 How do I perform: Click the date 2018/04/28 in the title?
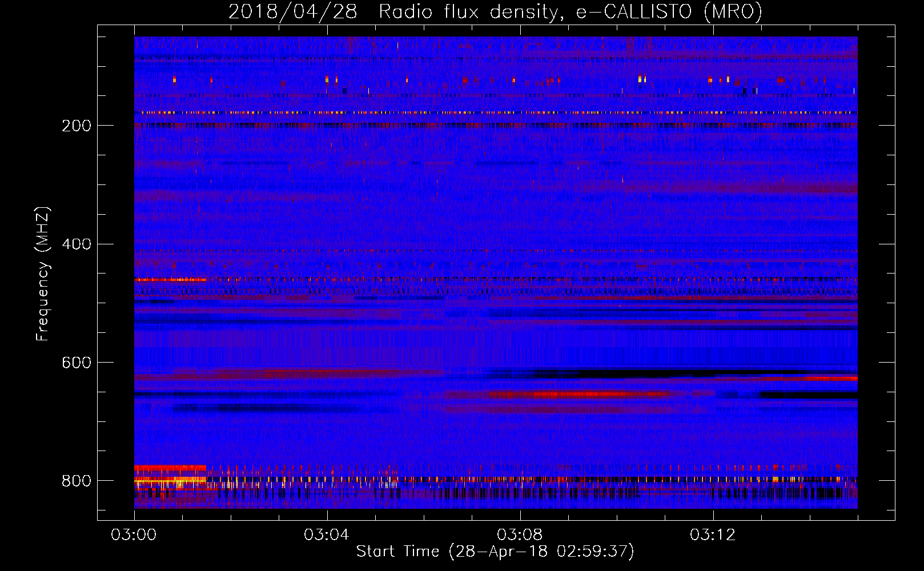[292, 12]
